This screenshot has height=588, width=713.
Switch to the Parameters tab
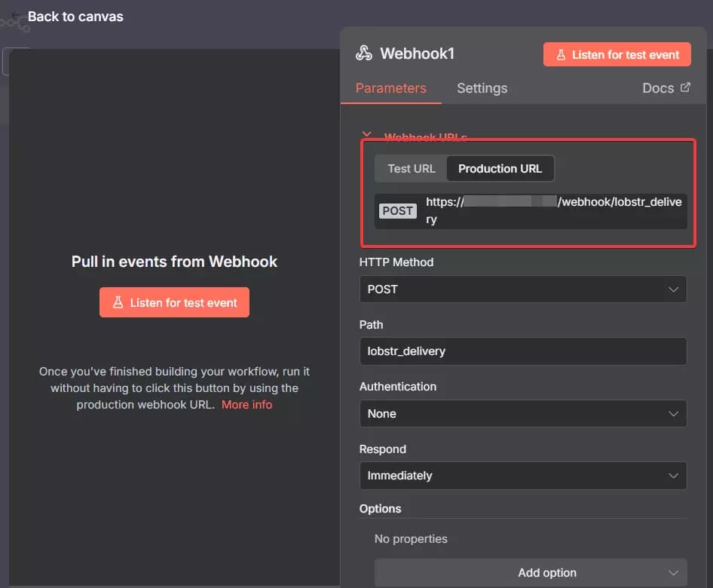[390, 88]
